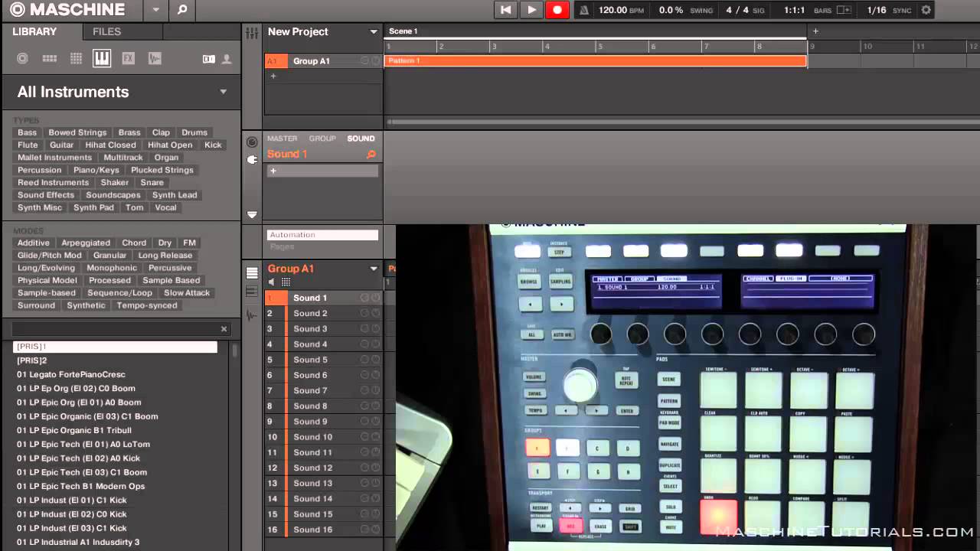Filter by Tempo-synced mode tag
Image resolution: width=980 pixels, height=551 pixels.
(147, 305)
